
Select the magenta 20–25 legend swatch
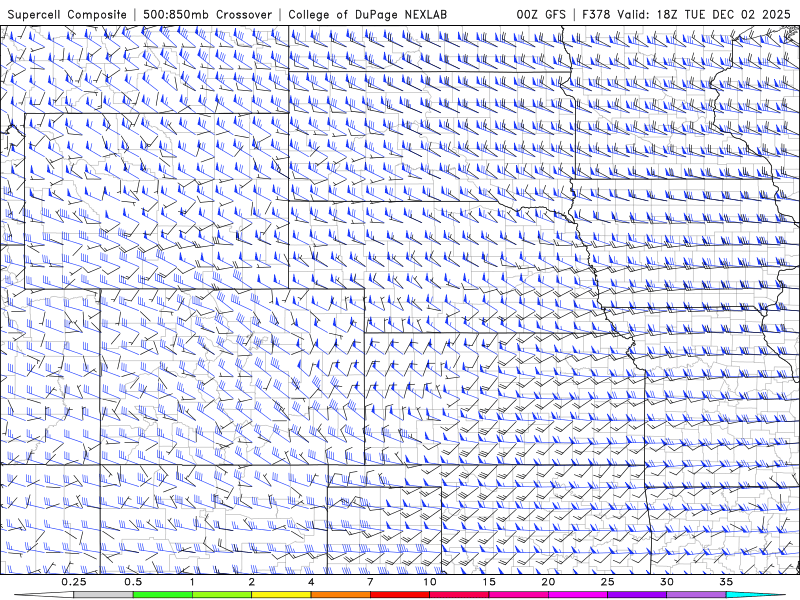(x=578, y=595)
